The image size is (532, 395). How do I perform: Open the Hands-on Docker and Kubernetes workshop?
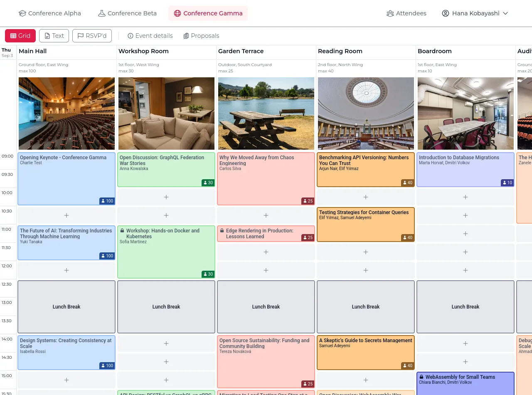point(166,252)
